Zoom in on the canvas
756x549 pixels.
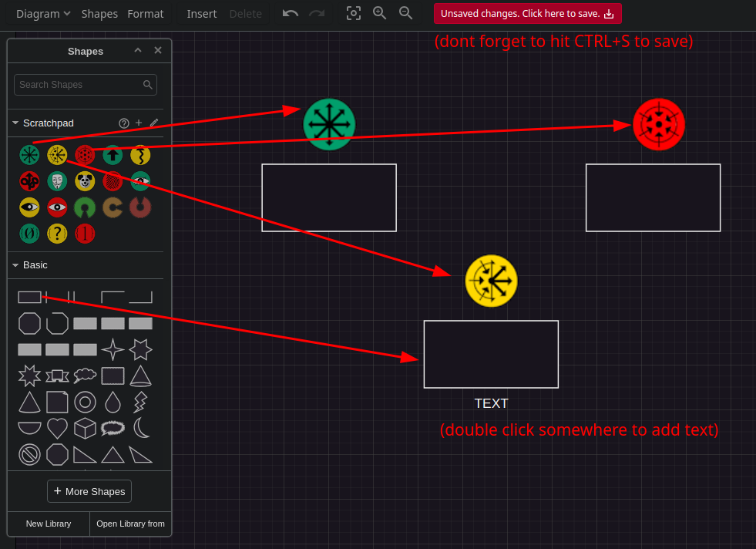379,14
